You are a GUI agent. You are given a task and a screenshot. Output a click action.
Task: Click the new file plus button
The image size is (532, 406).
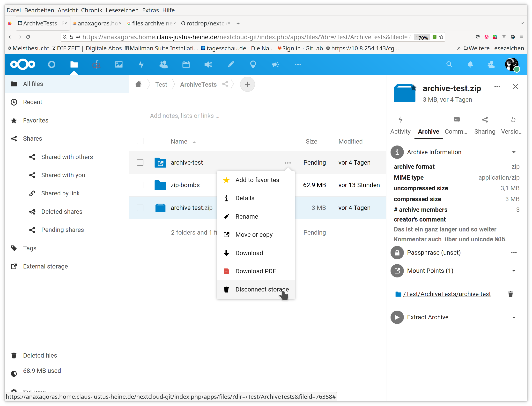247,84
